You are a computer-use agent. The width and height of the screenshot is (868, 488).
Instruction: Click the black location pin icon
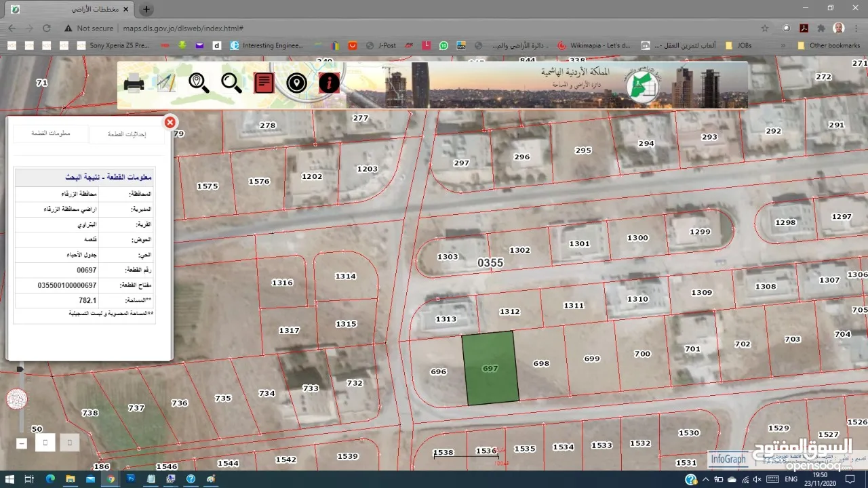tap(296, 83)
